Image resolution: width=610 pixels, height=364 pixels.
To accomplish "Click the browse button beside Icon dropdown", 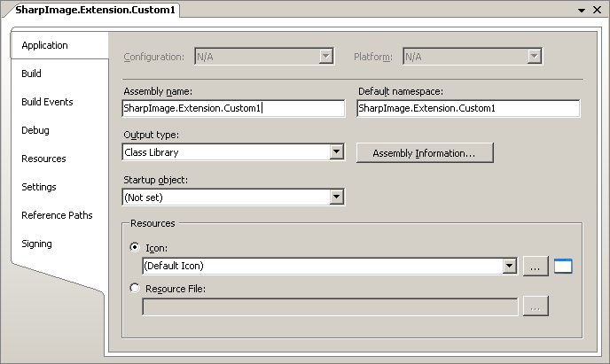I will [536, 266].
